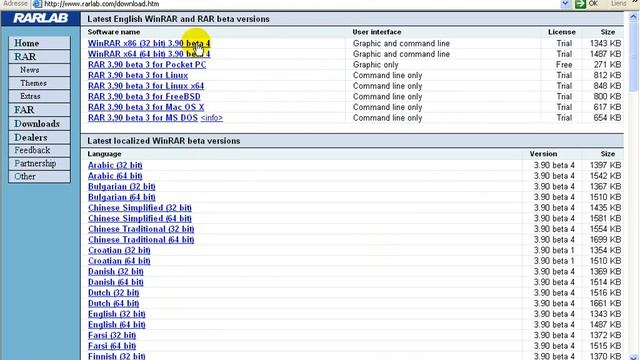Click the 'Software name' column header
The height and width of the screenshot is (360, 640).
pyautogui.click(x=113, y=32)
